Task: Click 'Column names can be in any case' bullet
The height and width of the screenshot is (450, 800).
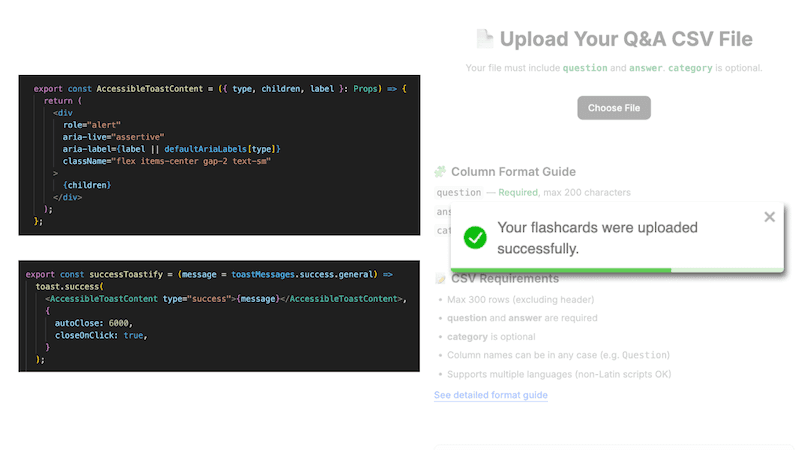Action: [558, 355]
